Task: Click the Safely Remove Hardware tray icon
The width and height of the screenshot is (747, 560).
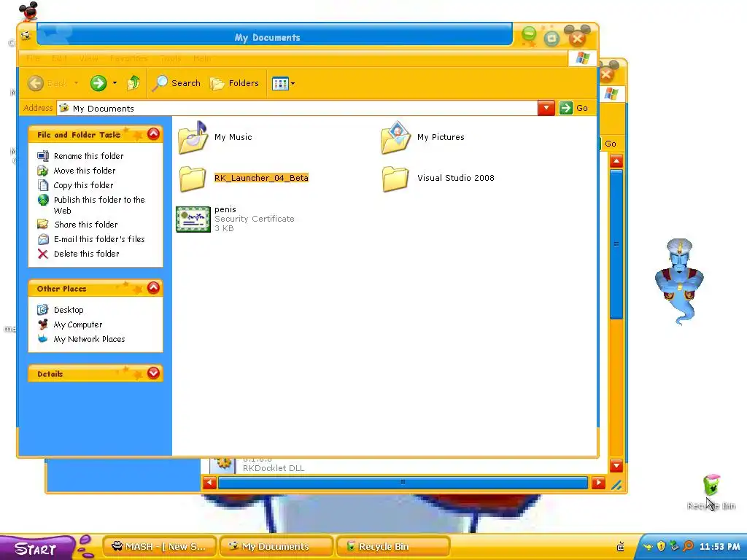Action: click(674, 546)
